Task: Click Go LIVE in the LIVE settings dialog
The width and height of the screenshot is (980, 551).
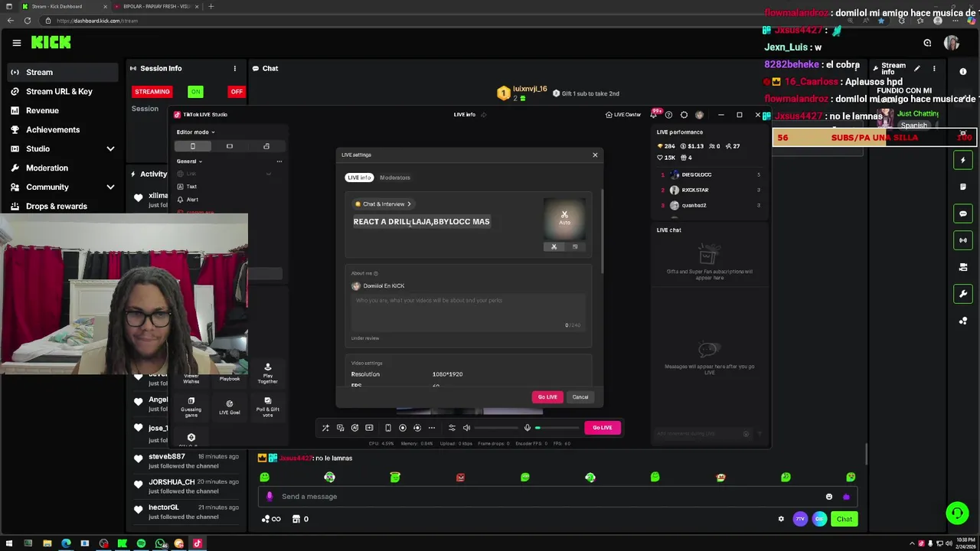Action: pyautogui.click(x=547, y=397)
